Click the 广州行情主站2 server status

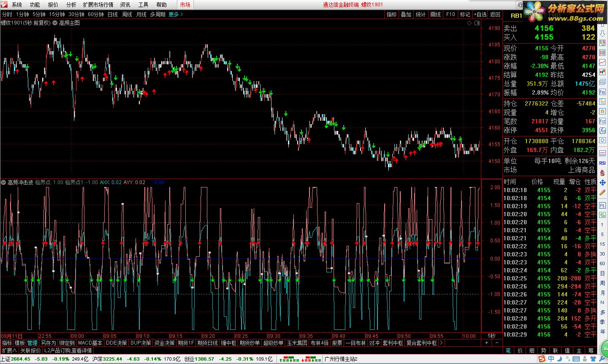[341, 359]
